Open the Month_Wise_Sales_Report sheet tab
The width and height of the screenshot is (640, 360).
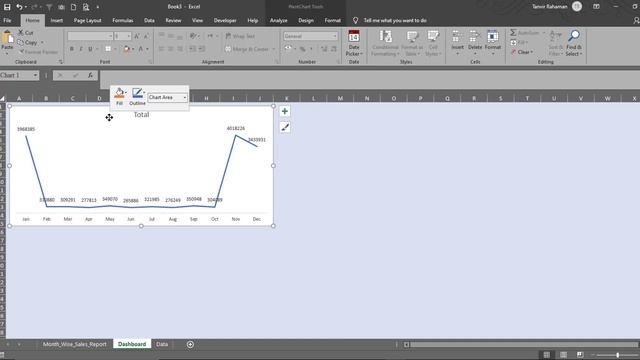(x=75, y=344)
